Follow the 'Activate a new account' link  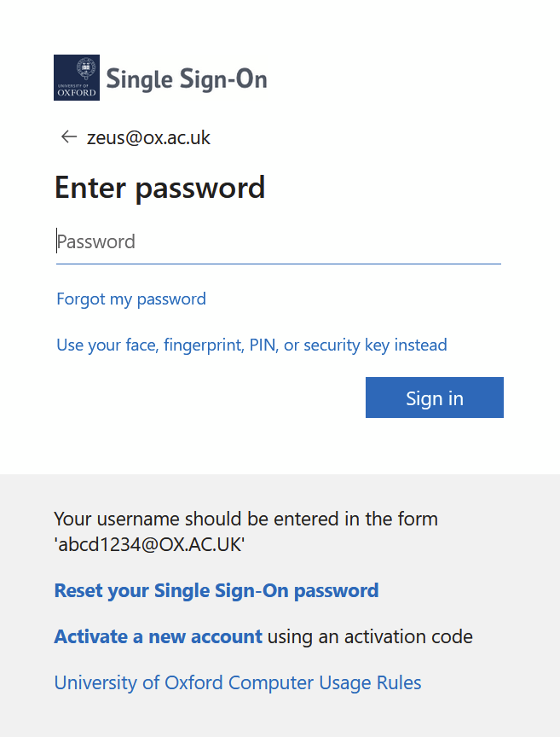(158, 636)
